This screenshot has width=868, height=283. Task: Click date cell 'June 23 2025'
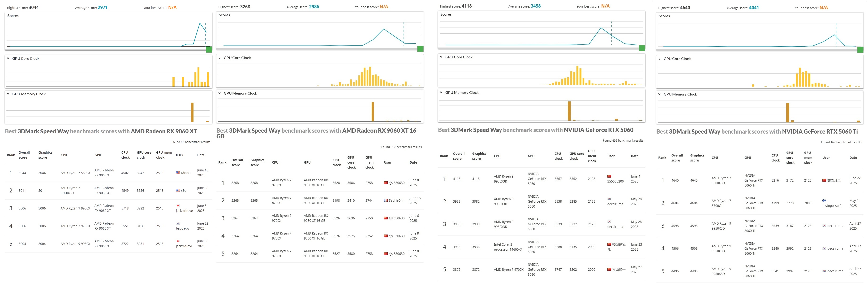click(636, 247)
